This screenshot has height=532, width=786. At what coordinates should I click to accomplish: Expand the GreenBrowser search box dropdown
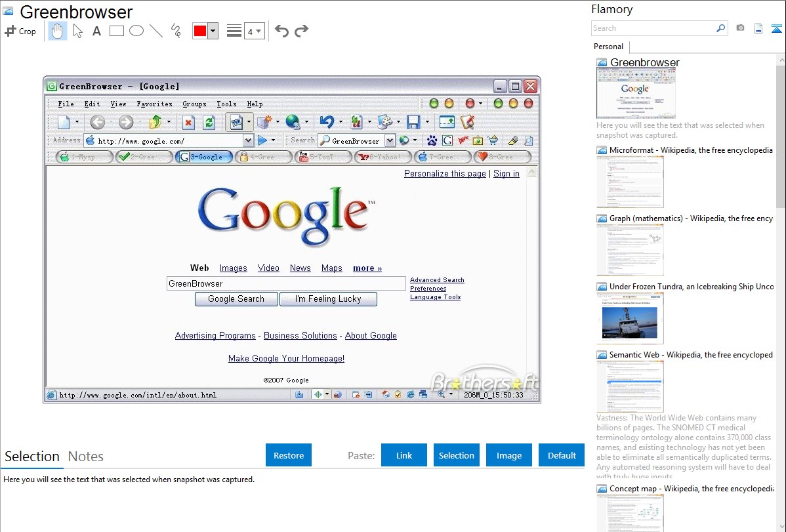click(390, 140)
